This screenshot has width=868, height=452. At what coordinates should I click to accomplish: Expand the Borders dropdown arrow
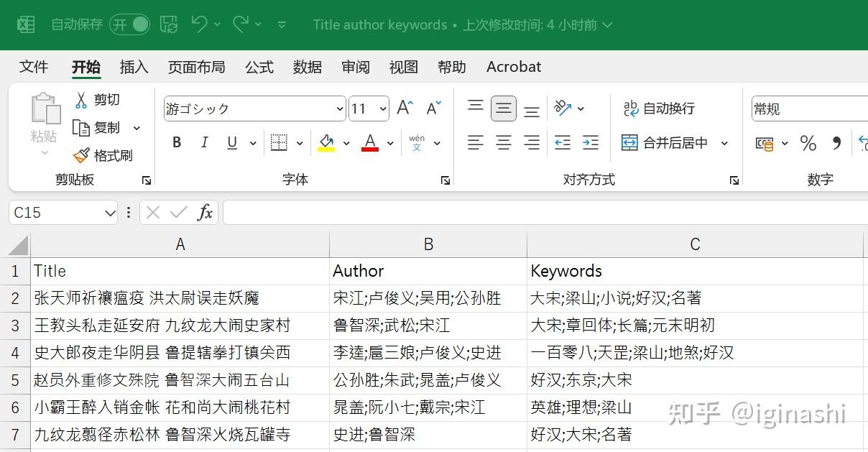pos(299,142)
